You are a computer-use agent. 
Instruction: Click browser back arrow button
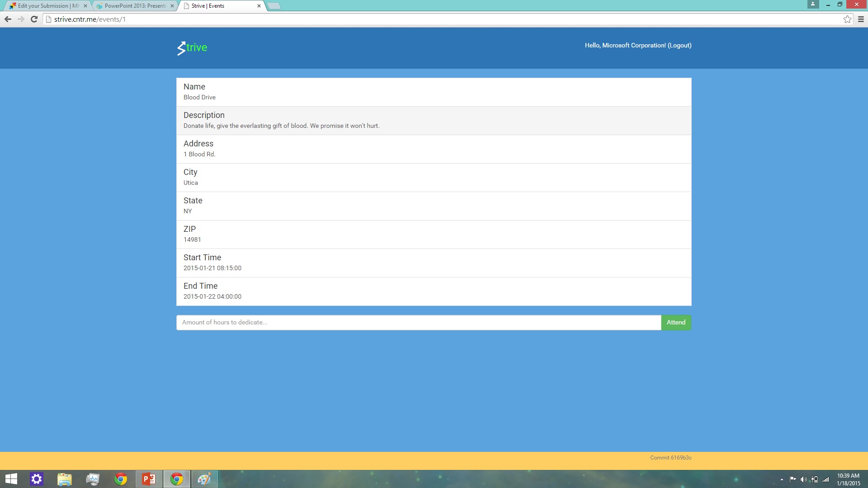8,19
